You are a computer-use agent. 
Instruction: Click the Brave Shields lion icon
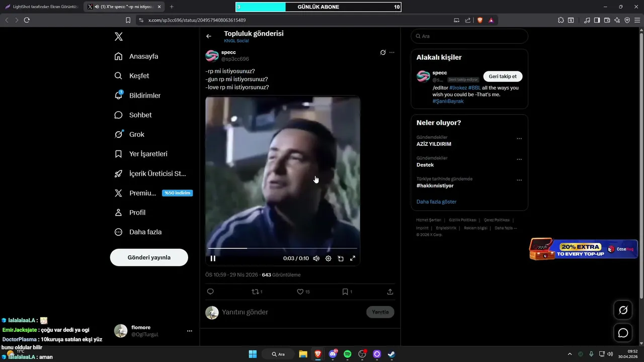click(x=480, y=20)
